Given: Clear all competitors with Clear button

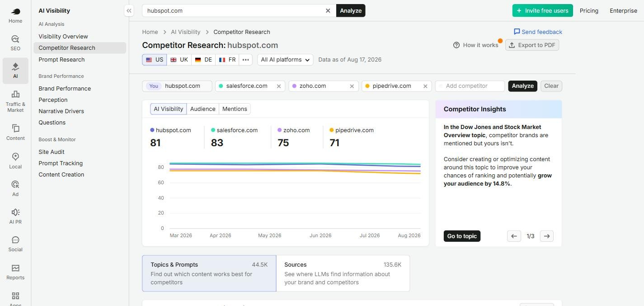Looking at the screenshot, I should coord(551,86).
